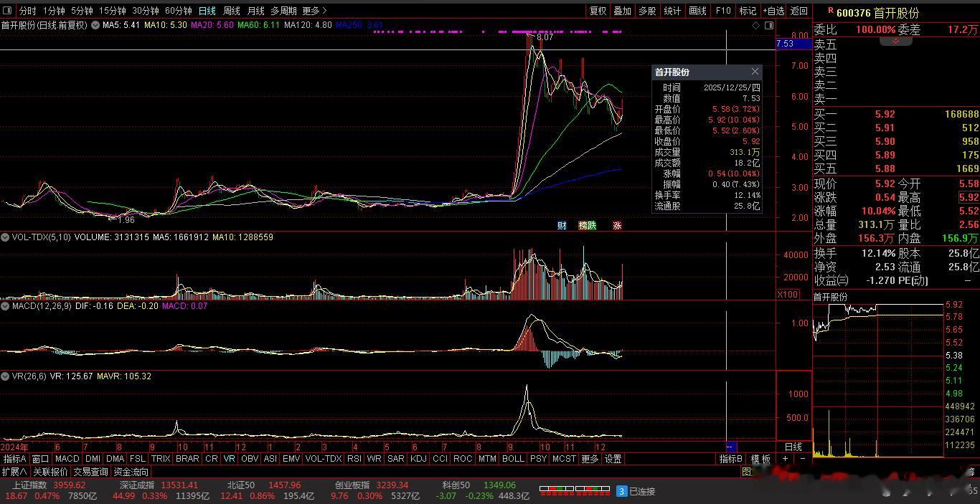980x504 pixels.
Task: Open the 模板 template menu
Action: coord(760,459)
